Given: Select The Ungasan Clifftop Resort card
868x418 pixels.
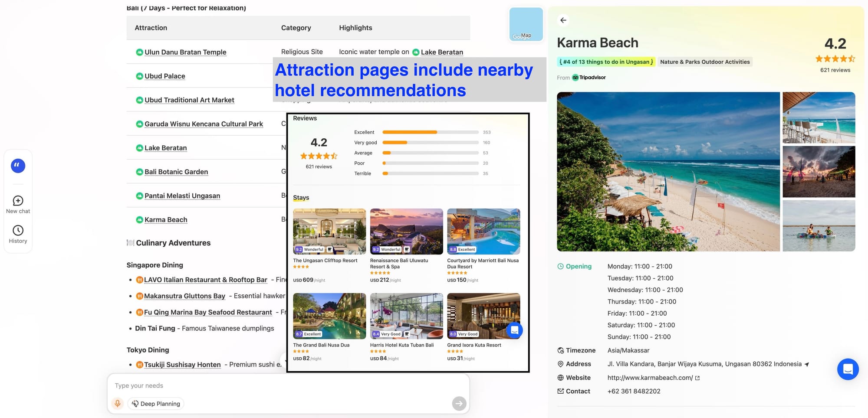Looking at the screenshot, I should coord(329,245).
